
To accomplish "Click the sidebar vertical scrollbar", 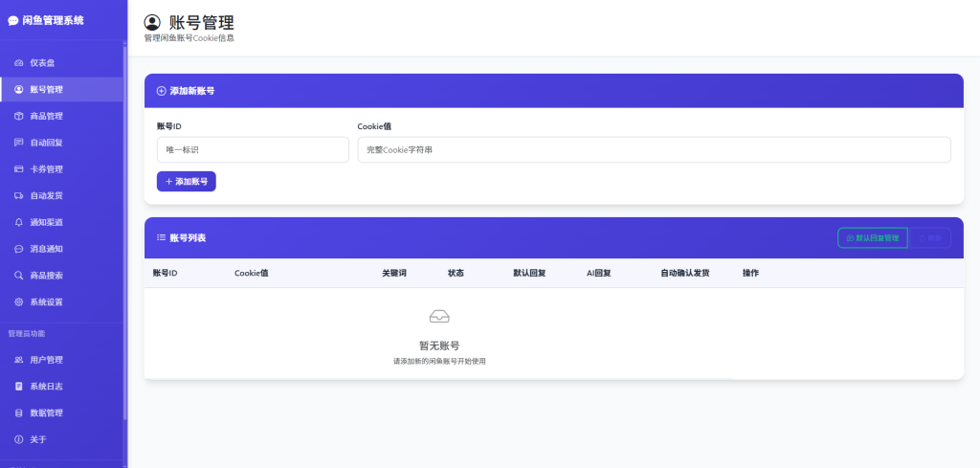I will coord(125,232).
